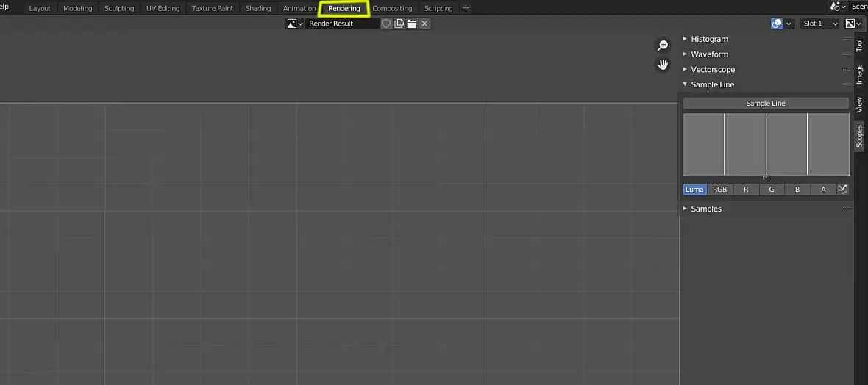Click the Histogram panel drag grip
868x385 pixels.
846,39
